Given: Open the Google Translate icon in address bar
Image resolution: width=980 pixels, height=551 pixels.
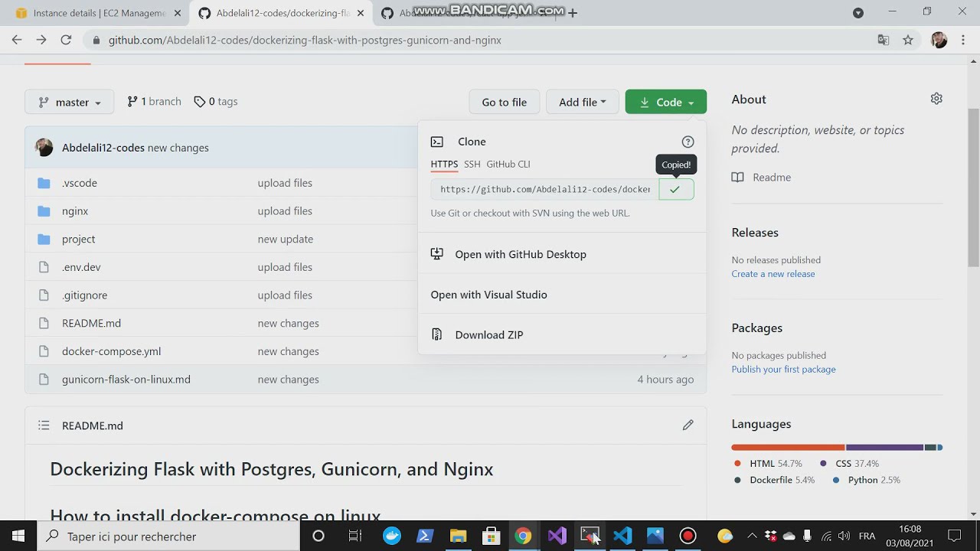Looking at the screenshot, I should coord(884,40).
